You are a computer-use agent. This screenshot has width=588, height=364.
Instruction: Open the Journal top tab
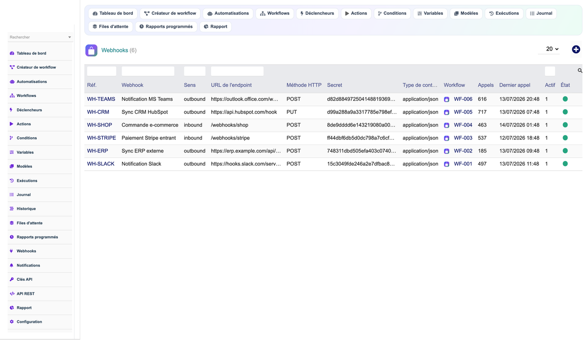(541, 13)
